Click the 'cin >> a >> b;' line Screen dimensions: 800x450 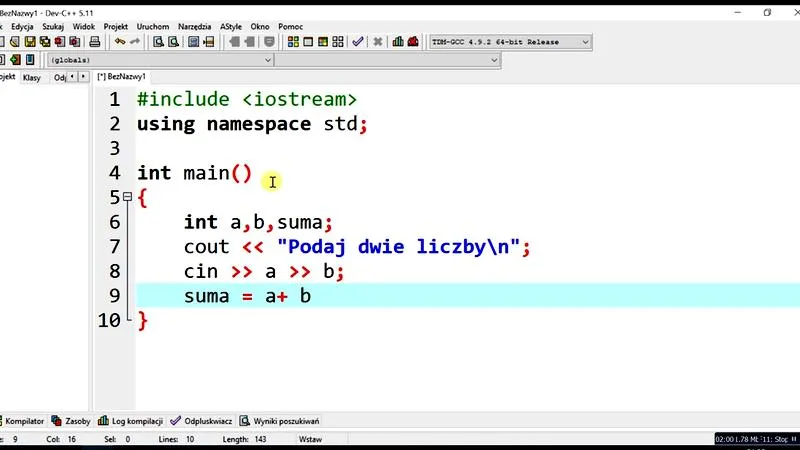(264, 271)
